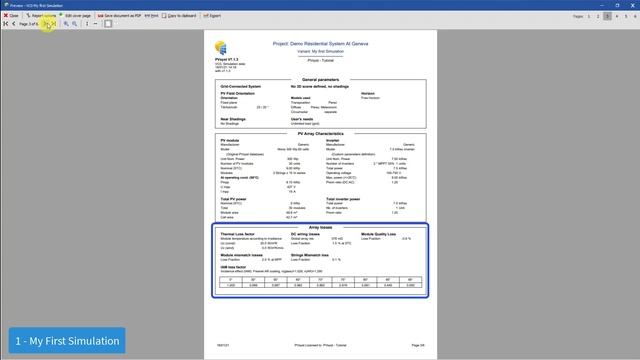The height and width of the screenshot is (360, 640).
Task: Click 'Total PV power' label
Action: [x=233, y=199]
